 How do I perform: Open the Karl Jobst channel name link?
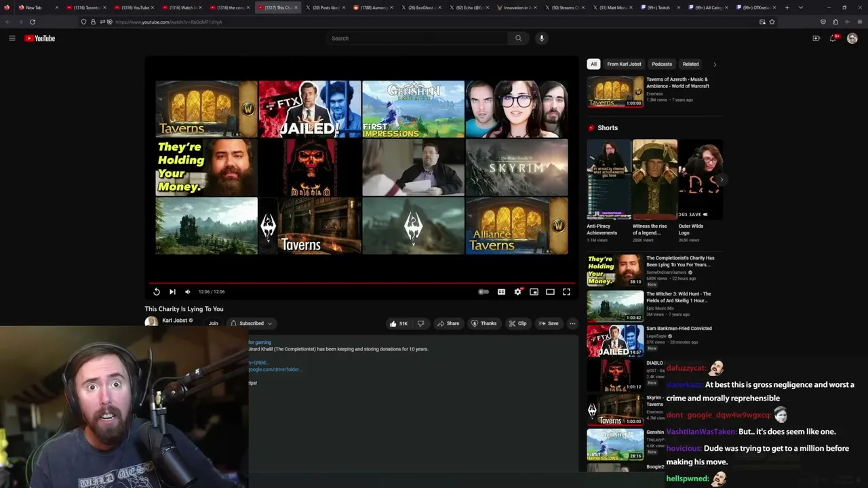[174, 321]
